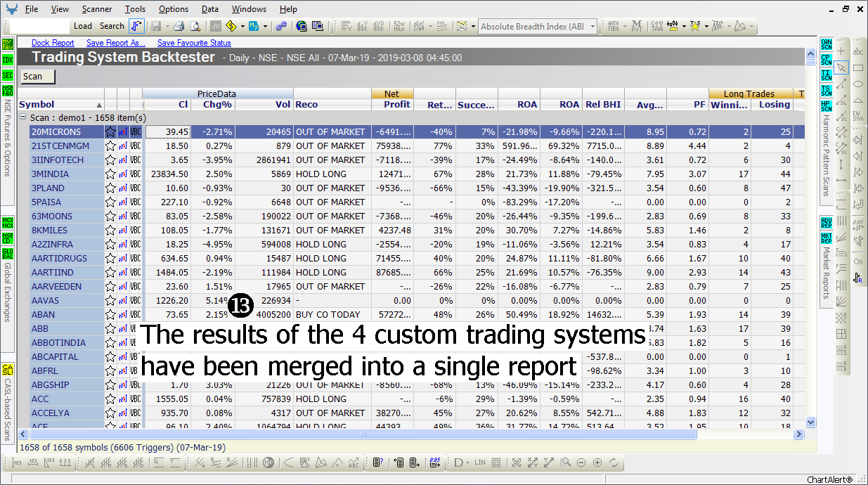Click the CASL sidebar icon
The image size is (868, 485).
[x=8, y=368]
